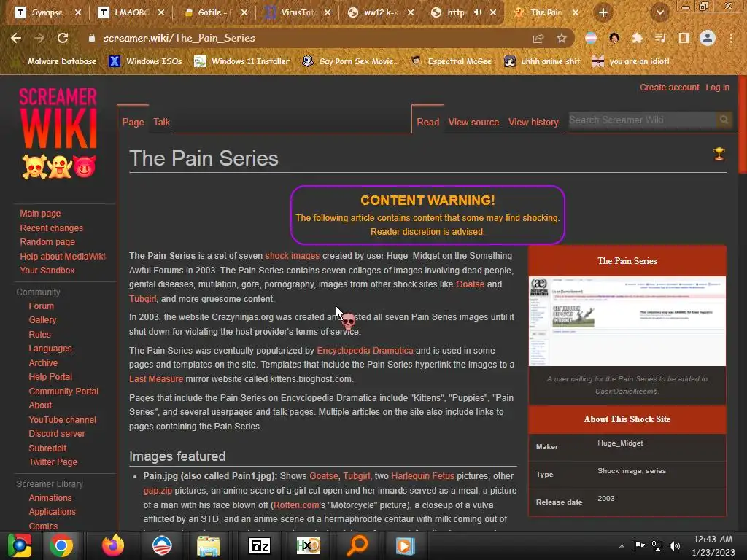Open the Main page sidebar link
747x560 pixels.
click(x=40, y=214)
